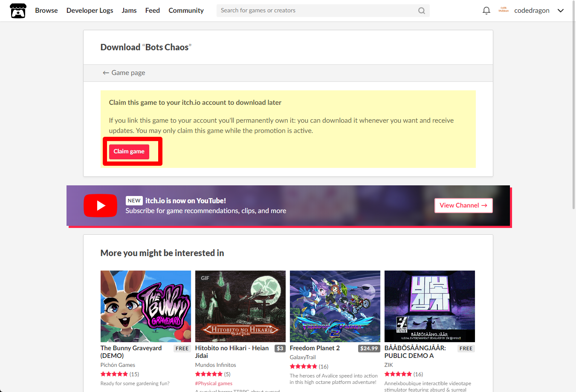Click the NEW badge in YouTube banner
The height and width of the screenshot is (392, 576).
(134, 201)
